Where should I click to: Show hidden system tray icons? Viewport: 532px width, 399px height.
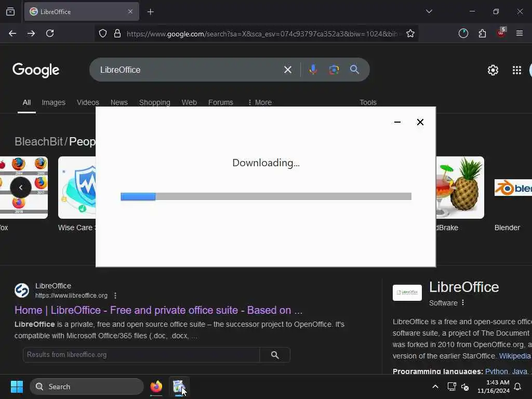point(435,387)
